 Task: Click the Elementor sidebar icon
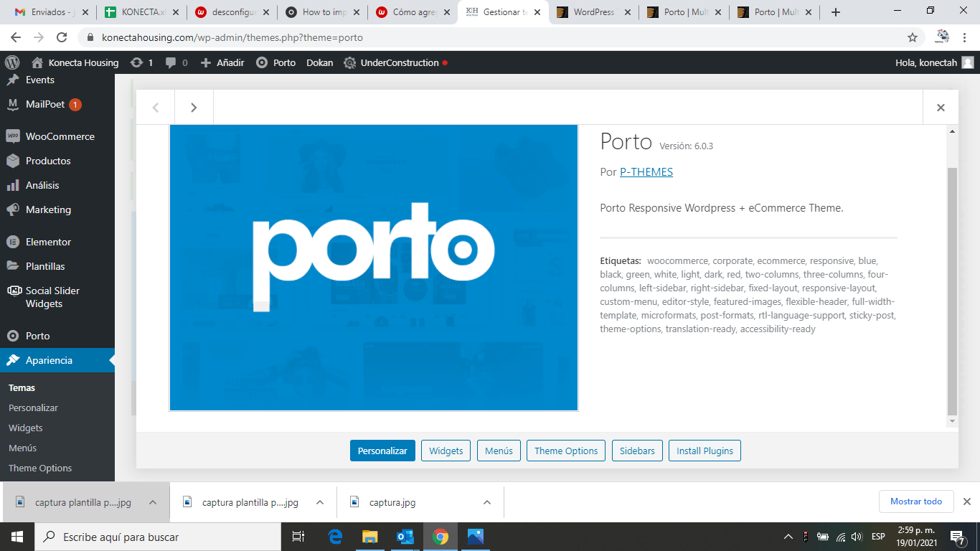(13, 242)
